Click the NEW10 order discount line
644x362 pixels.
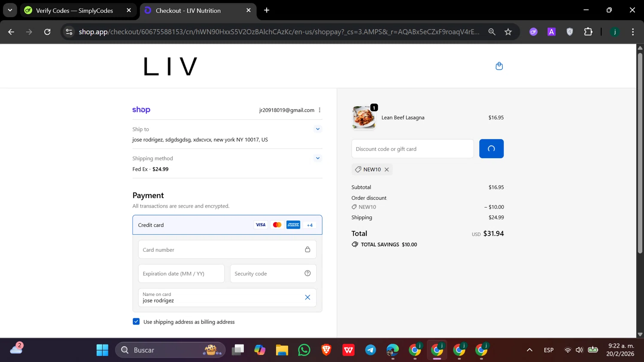point(428,207)
